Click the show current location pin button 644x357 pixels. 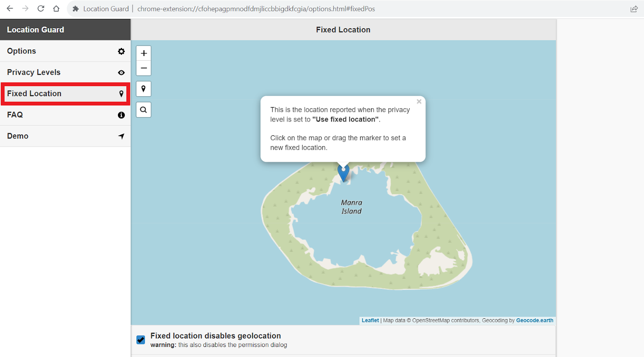pos(144,89)
